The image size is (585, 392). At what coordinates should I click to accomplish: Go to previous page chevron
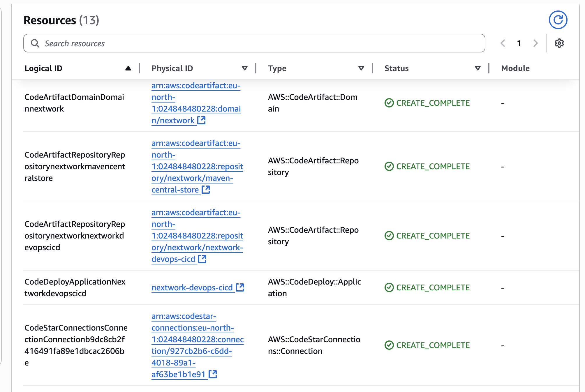[503, 43]
